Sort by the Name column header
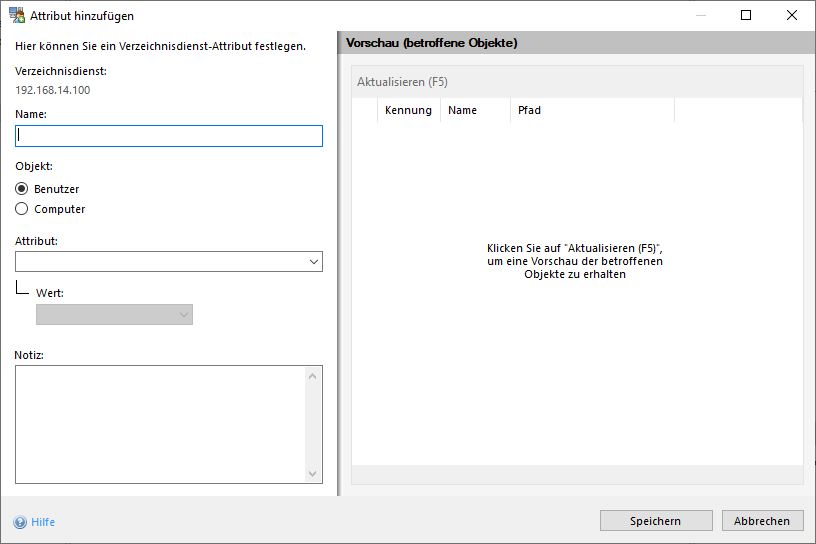The height and width of the screenshot is (544, 816). click(x=463, y=110)
